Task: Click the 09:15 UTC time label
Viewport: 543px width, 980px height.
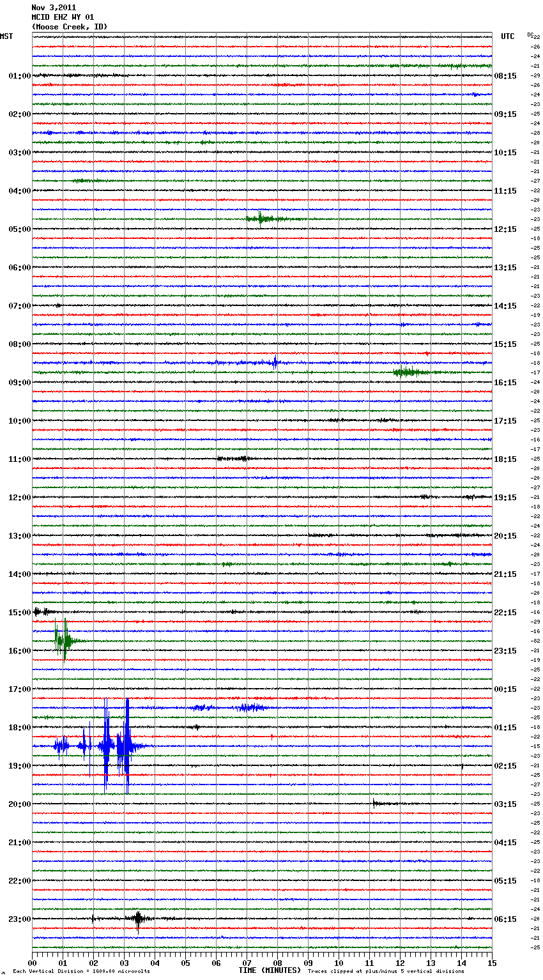Action: click(505, 114)
